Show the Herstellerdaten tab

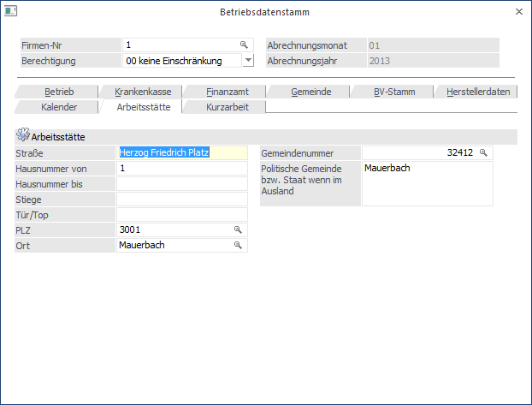pyautogui.click(x=476, y=92)
